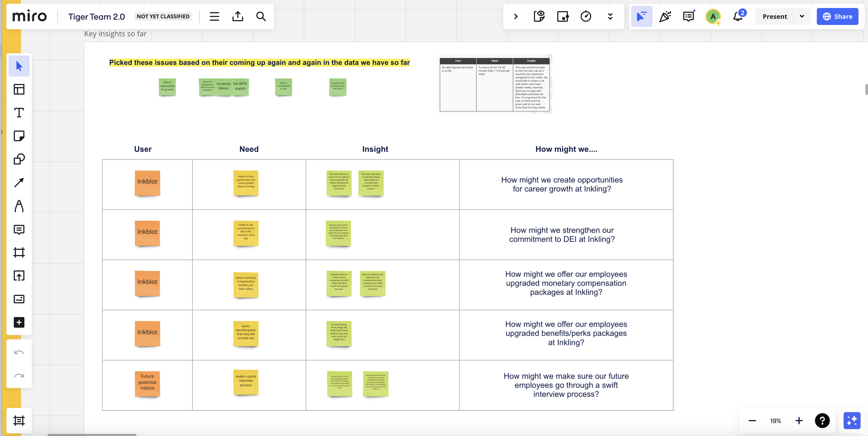The height and width of the screenshot is (436, 868).
Task: Launch the Miro AI sparkle assistant
Action: click(852, 421)
